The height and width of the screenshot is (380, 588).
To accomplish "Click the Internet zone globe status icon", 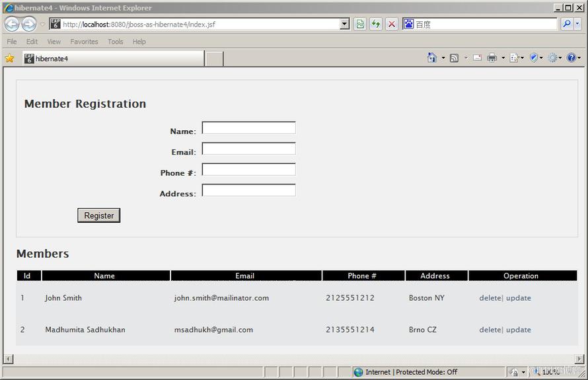I will pyautogui.click(x=359, y=372).
